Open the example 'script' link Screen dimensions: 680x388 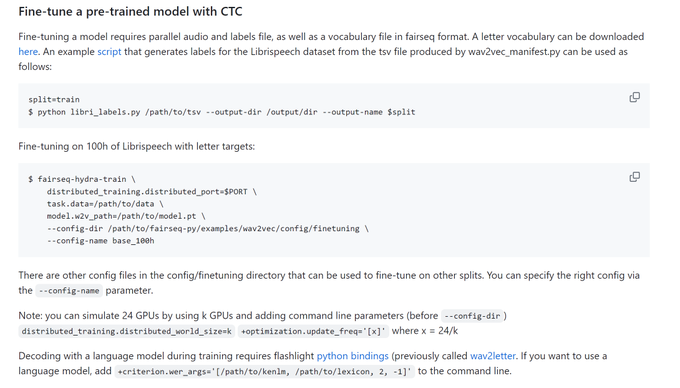pyautogui.click(x=109, y=52)
